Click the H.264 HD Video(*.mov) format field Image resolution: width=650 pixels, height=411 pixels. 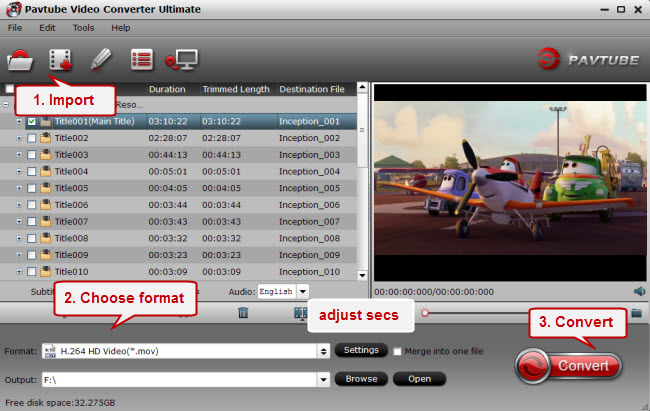click(x=180, y=351)
